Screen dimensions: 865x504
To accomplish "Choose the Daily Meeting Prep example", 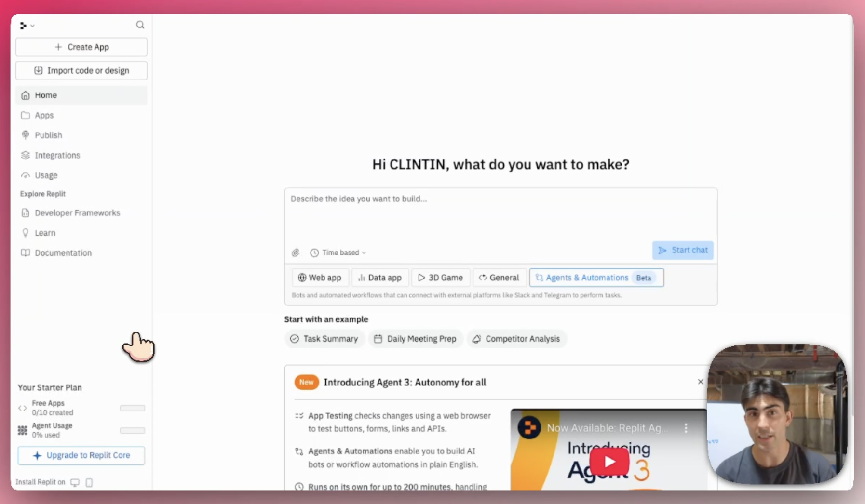I will pyautogui.click(x=415, y=339).
